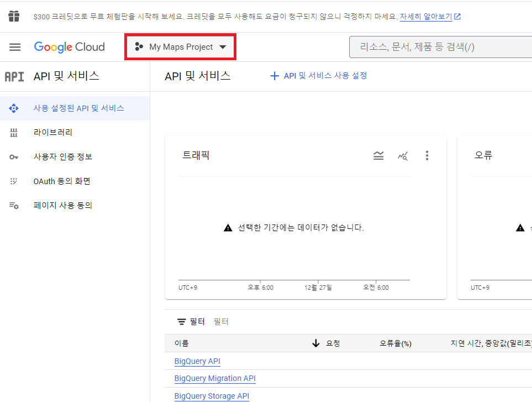Click the page usage agreement settings icon

(14, 205)
